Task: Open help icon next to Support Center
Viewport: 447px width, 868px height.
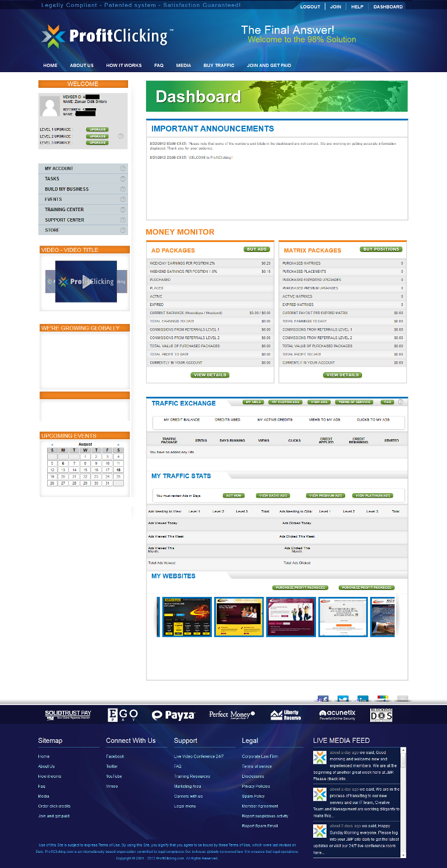Action: (x=123, y=220)
